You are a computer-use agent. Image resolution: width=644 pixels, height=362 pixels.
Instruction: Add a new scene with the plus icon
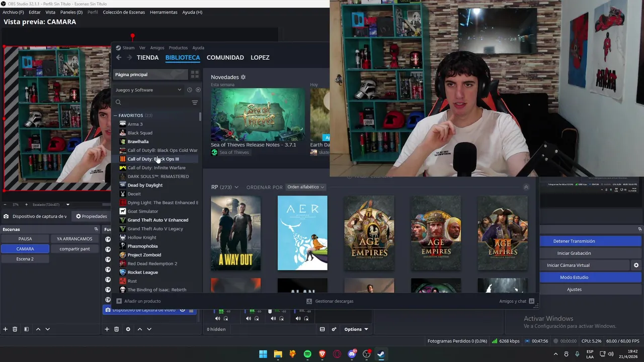[x=6, y=329]
